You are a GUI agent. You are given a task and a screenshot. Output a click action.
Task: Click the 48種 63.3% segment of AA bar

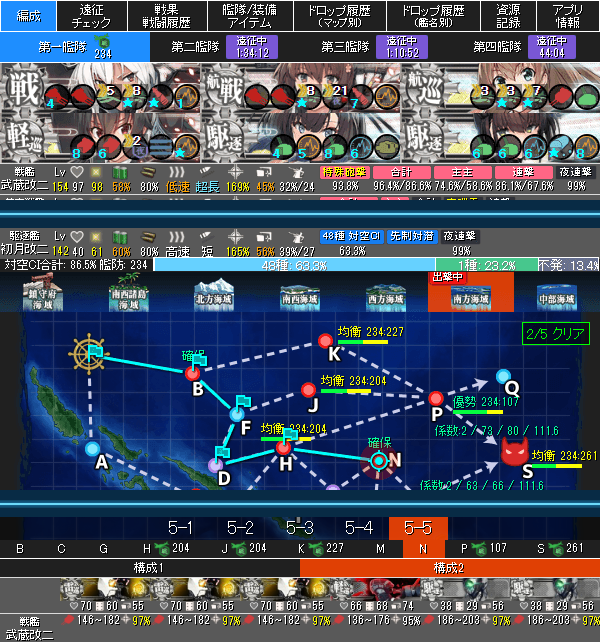294,265
